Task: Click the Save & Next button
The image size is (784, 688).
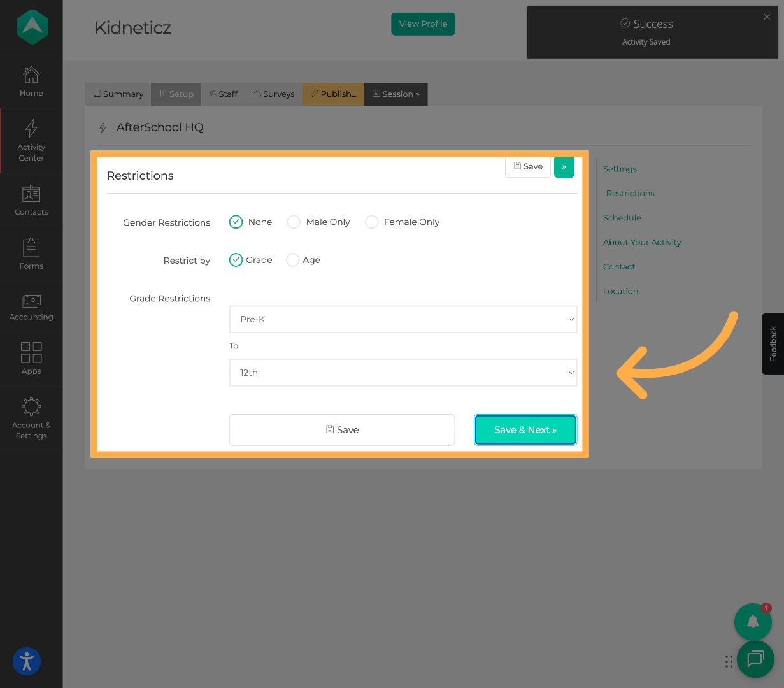Action: point(525,430)
